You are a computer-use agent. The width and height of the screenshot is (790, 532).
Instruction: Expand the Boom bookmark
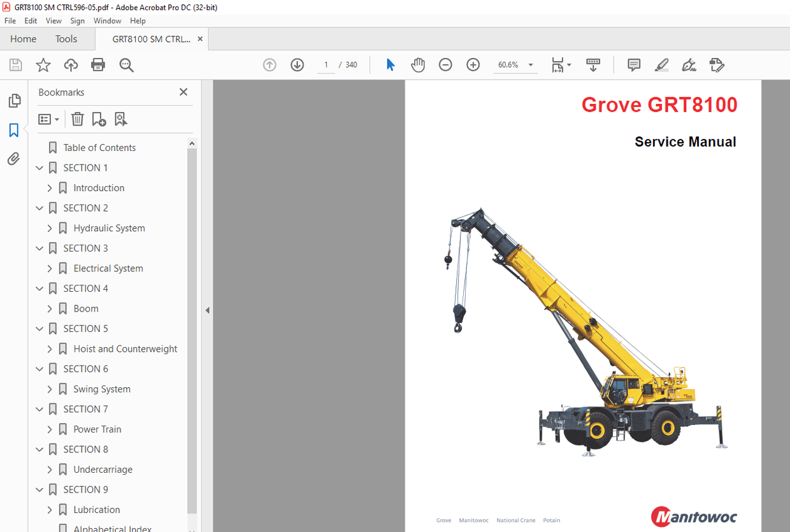click(50, 308)
